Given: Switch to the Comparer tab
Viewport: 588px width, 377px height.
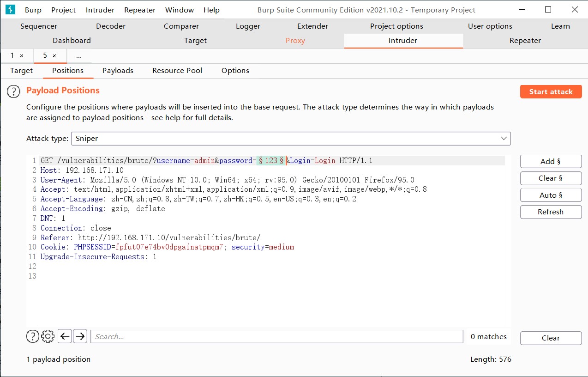Looking at the screenshot, I should pos(181,26).
